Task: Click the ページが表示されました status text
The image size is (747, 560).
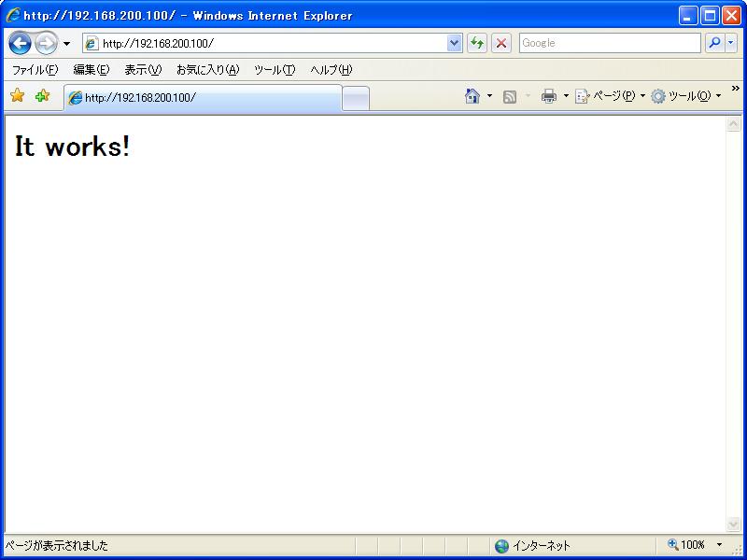Action: (57, 545)
